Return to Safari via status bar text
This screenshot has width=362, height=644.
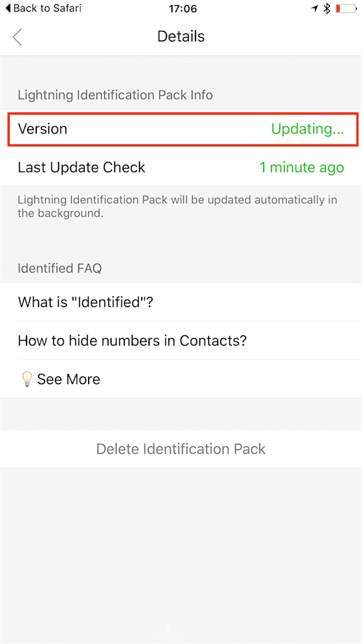47,8
